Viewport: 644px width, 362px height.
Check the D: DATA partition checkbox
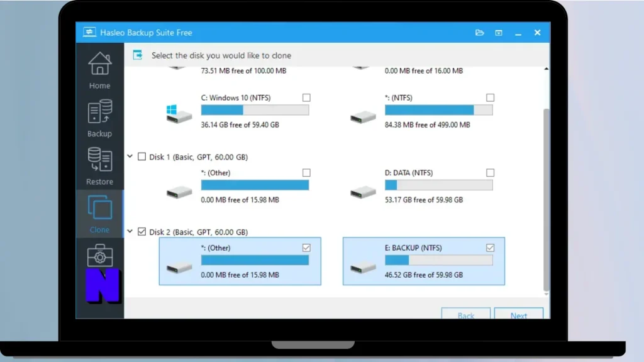point(490,173)
